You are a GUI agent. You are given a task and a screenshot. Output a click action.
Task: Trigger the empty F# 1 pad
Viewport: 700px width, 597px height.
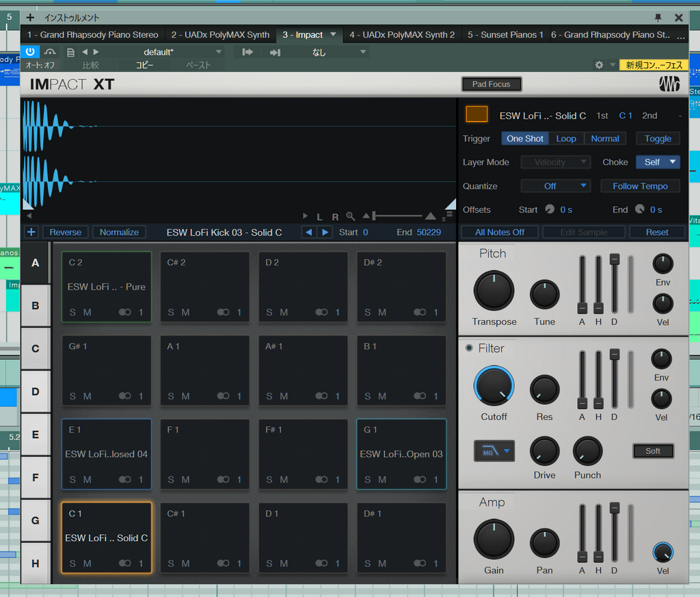coord(303,454)
